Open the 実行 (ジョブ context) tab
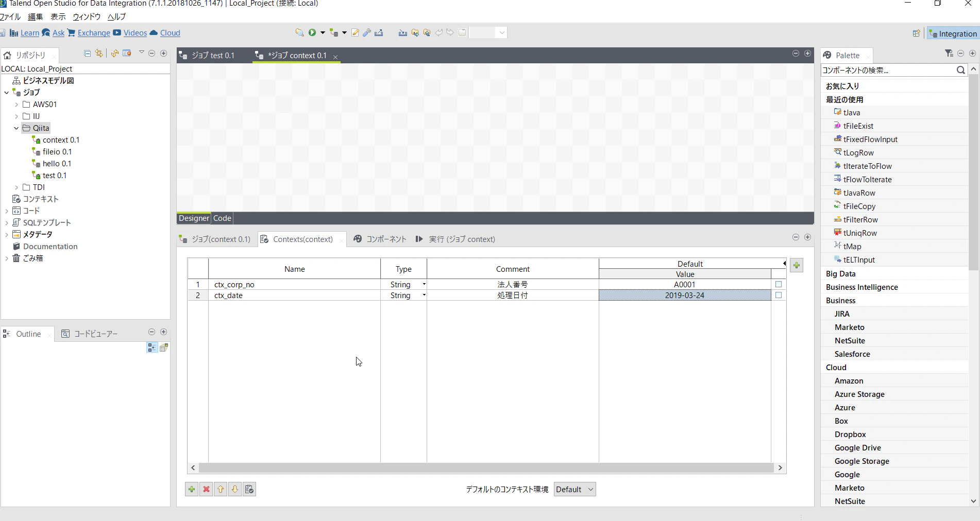The height and width of the screenshot is (521, 980). [x=455, y=239]
